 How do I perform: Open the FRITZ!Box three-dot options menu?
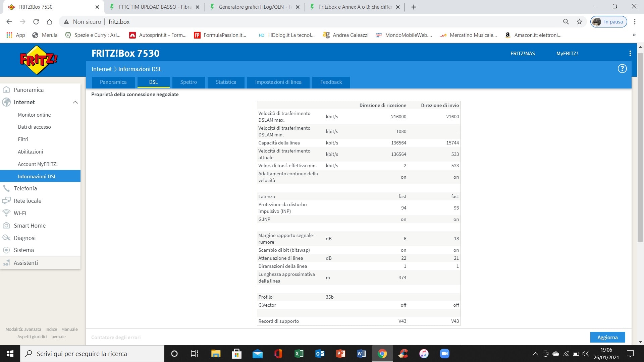(x=630, y=53)
